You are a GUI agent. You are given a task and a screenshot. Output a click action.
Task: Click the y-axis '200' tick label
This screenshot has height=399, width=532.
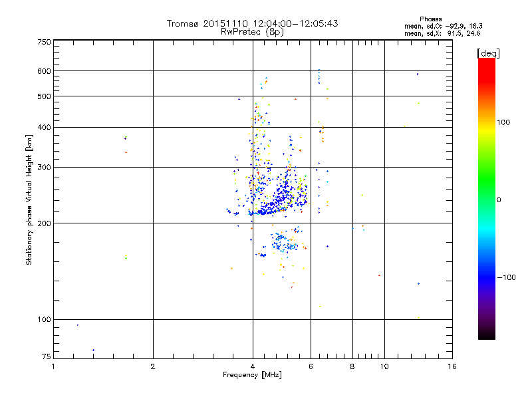tap(44, 223)
